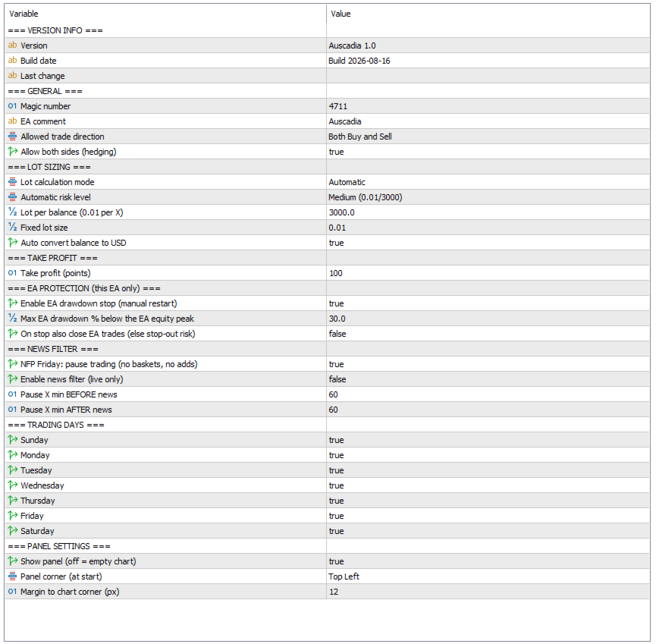This screenshot has height=644, width=656.
Task: Open the Panel corner Top Left dropdown
Action: tap(488, 576)
